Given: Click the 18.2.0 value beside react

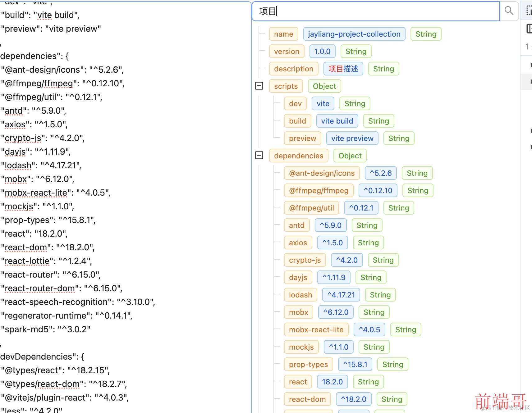Looking at the screenshot, I should click(x=332, y=382).
